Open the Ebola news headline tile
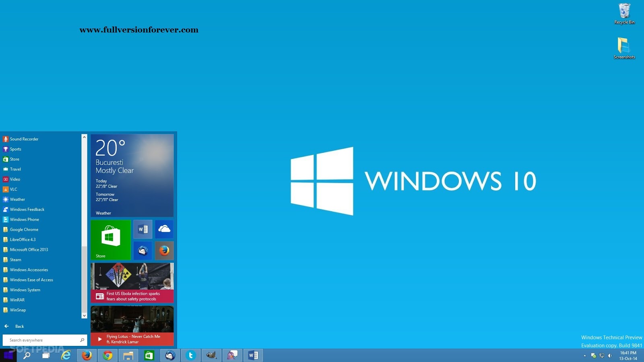The height and width of the screenshot is (362, 644). tap(132, 283)
